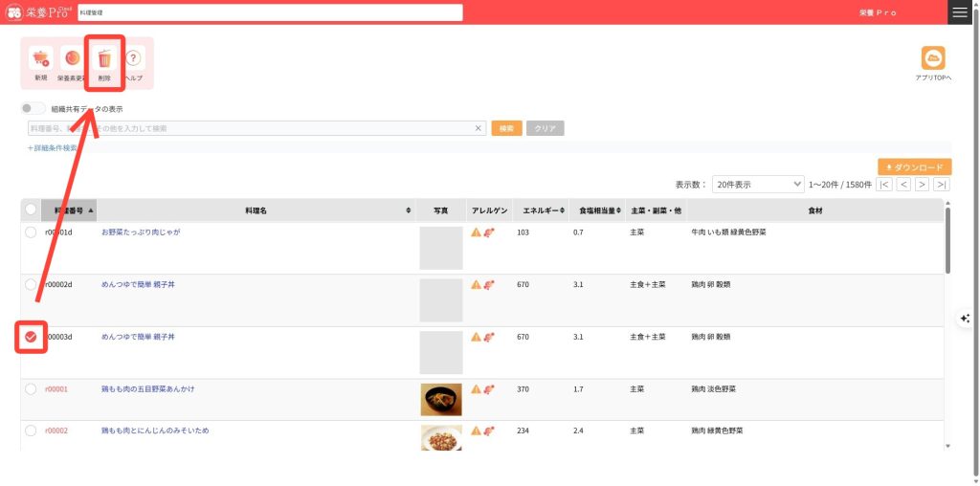Click the r00002 recipe number
The width and height of the screenshot is (980, 486).
coord(56,431)
